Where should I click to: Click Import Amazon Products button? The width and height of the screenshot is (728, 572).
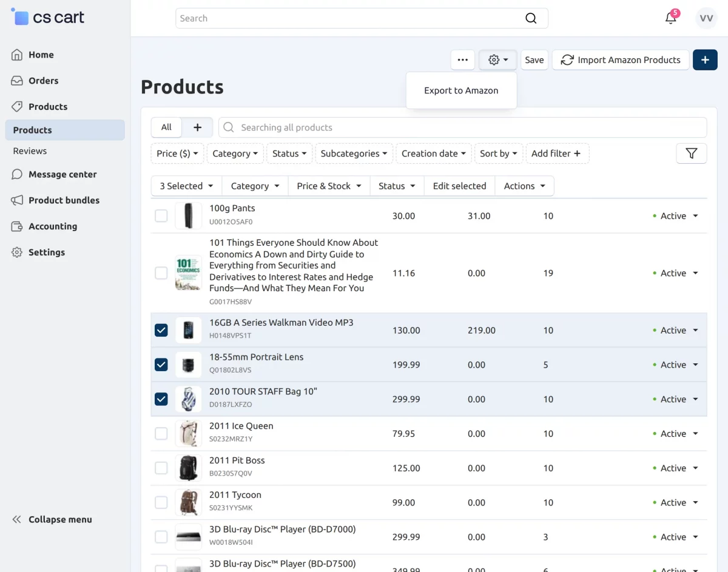coord(621,60)
